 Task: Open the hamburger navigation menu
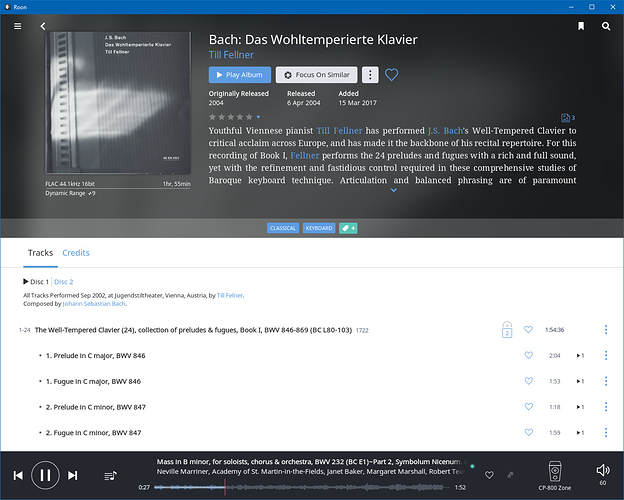click(18, 26)
